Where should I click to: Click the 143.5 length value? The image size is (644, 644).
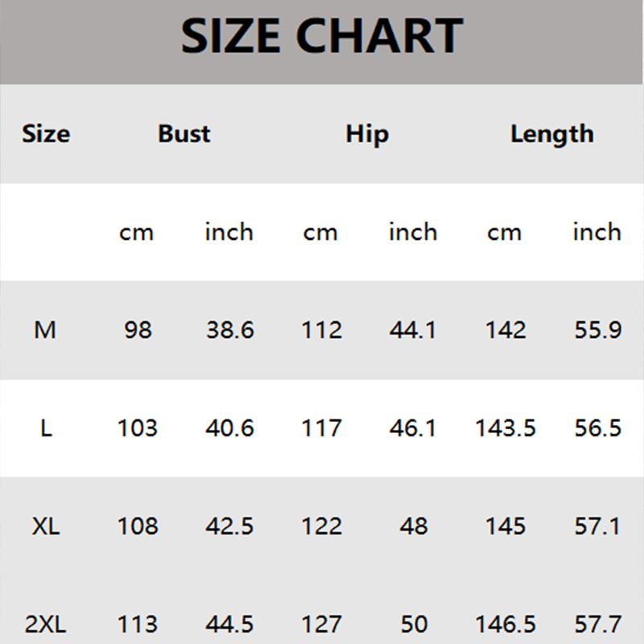tap(506, 427)
